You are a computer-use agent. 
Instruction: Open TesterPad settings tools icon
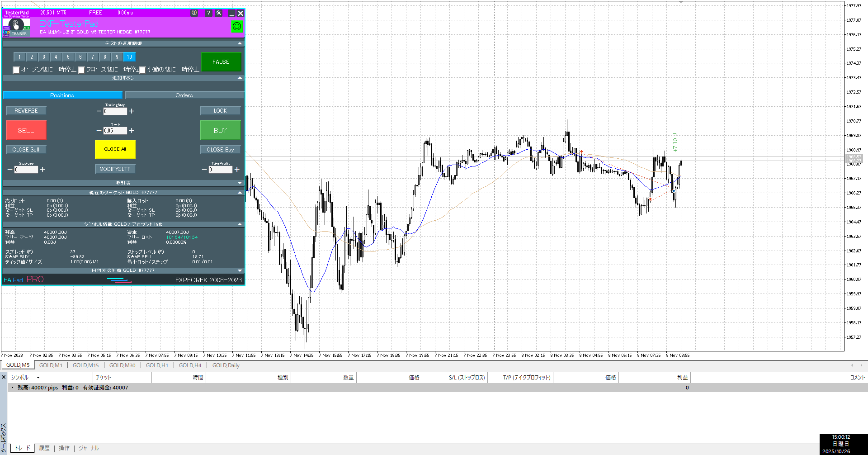coord(219,13)
